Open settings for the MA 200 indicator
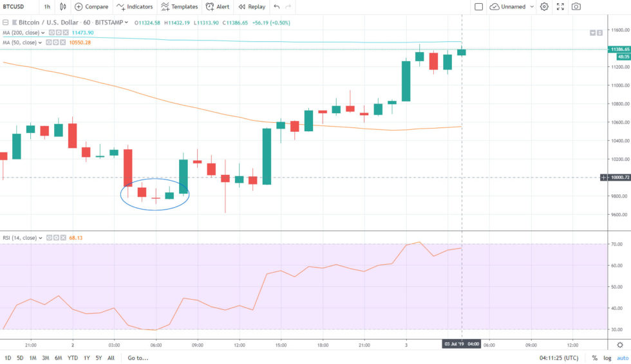Screen dimensions: 631x364 point(59,33)
